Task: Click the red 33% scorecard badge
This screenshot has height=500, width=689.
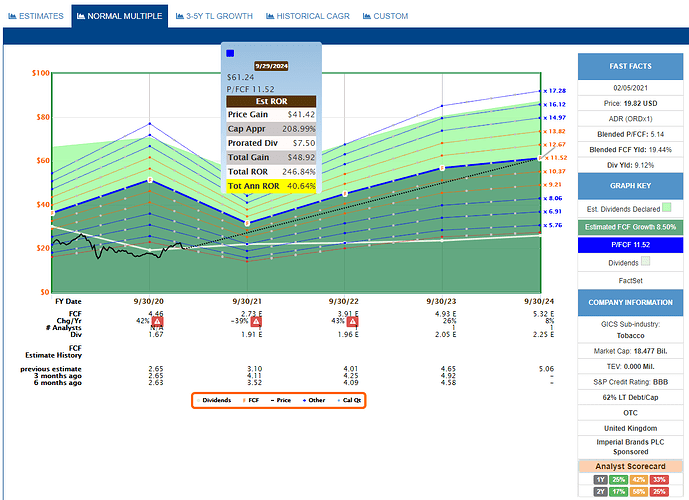Action: [659, 479]
